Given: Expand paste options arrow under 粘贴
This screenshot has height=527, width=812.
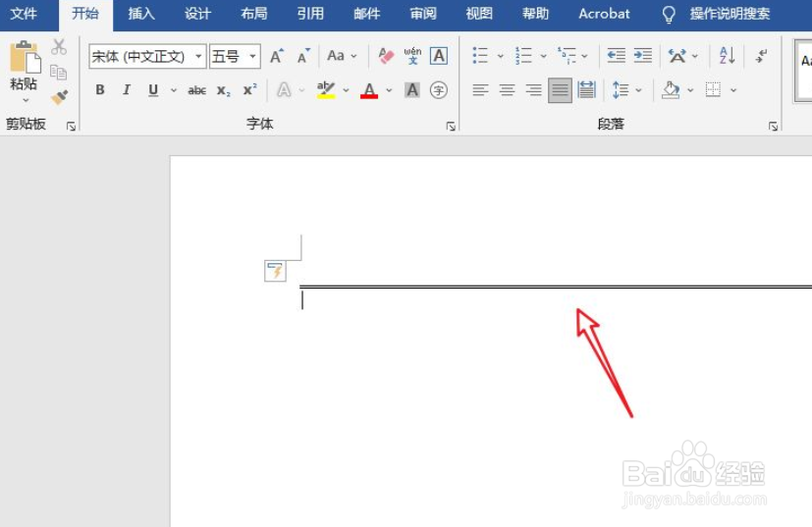Looking at the screenshot, I should point(26,100).
